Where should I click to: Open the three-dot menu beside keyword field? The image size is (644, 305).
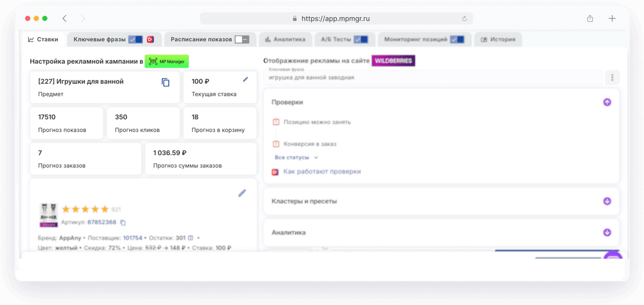point(612,77)
